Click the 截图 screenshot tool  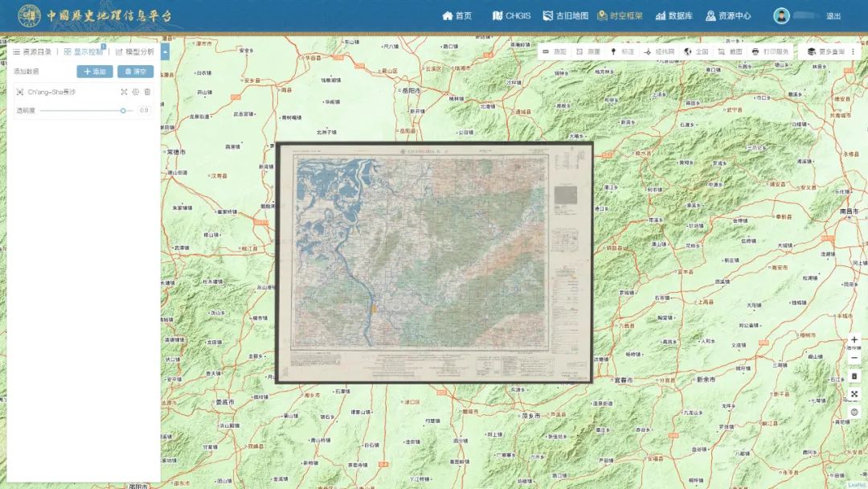coord(730,51)
